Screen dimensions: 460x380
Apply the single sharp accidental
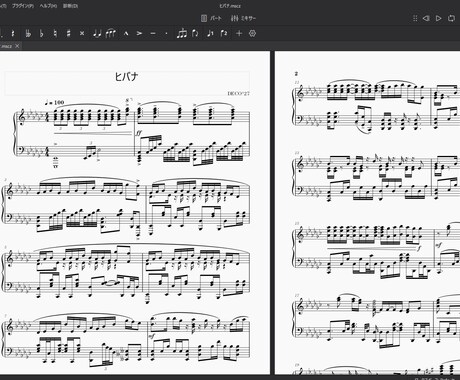tap(69, 33)
